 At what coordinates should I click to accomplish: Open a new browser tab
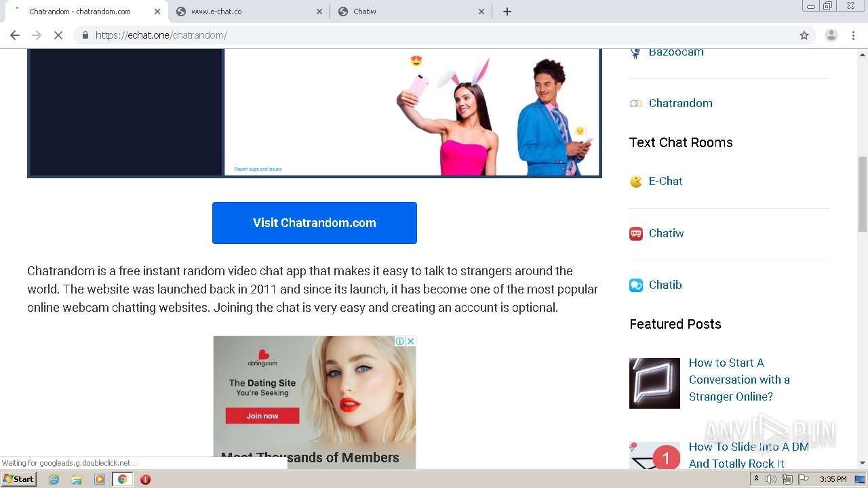(507, 12)
